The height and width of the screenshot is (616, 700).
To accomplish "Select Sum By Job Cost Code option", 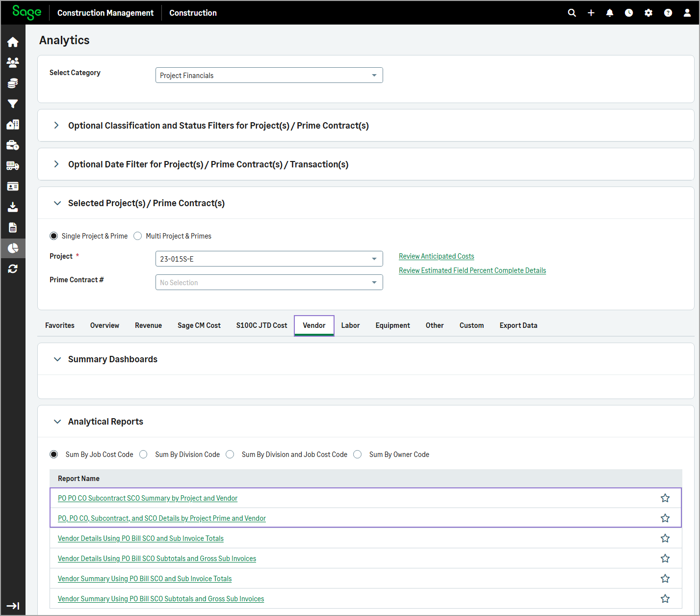I will 53,455.
